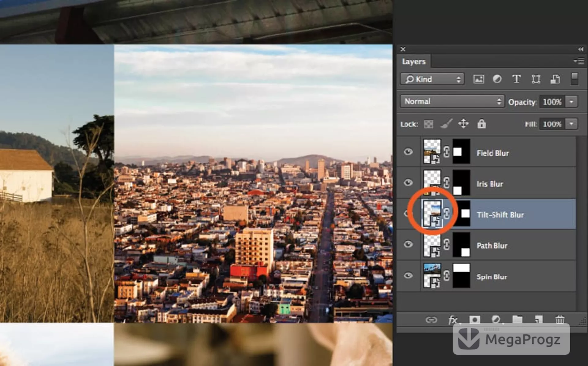Filter for smart objects icon

pyautogui.click(x=555, y=79)
